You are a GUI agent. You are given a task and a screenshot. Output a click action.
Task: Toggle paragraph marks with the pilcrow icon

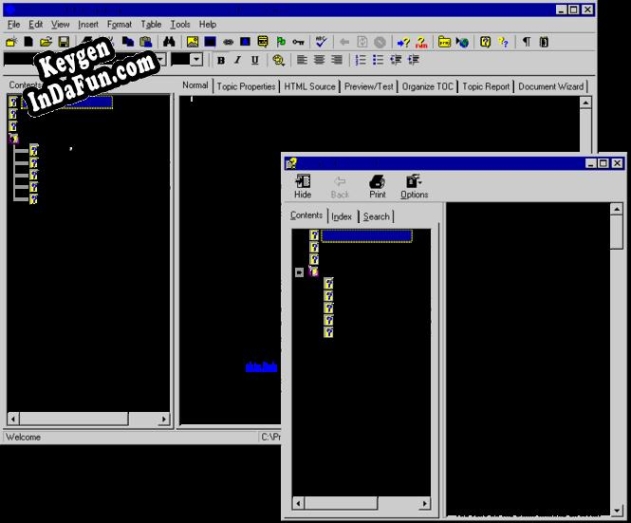click(x=526, y=42)
